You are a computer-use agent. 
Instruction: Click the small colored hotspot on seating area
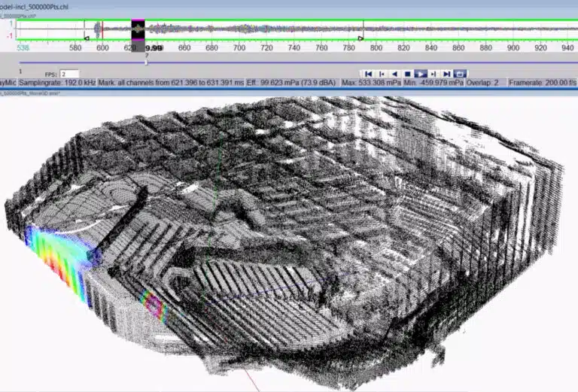coord(154,306)
